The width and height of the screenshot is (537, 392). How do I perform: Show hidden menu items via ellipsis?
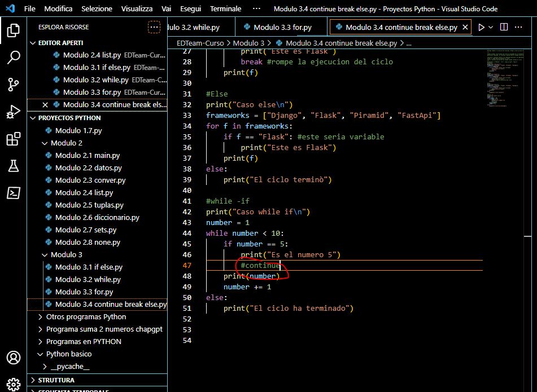[x=256, y=8]
